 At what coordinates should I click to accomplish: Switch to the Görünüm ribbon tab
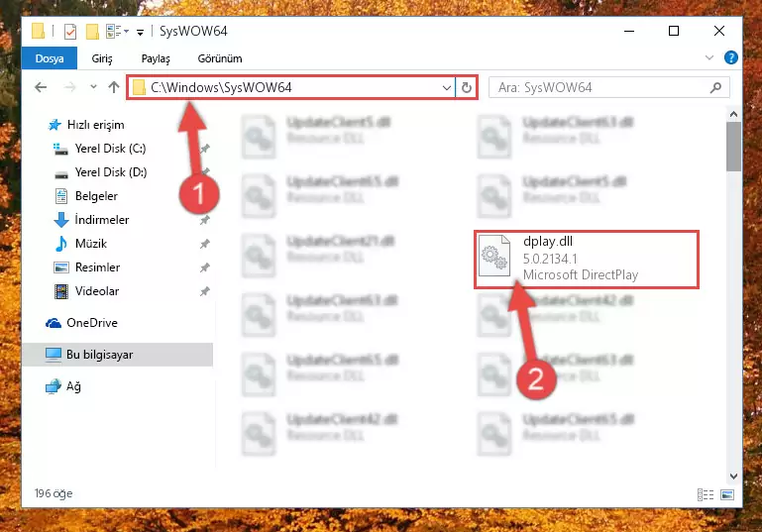220,58
